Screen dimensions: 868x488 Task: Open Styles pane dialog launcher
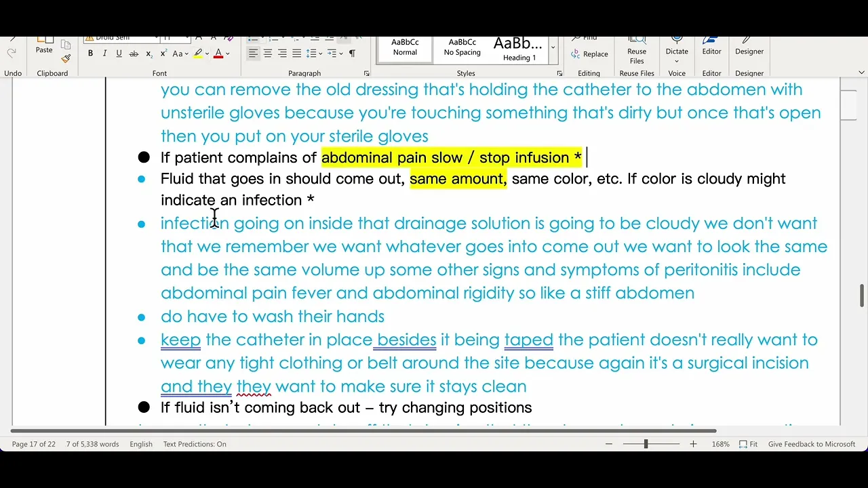pos(560,73)
